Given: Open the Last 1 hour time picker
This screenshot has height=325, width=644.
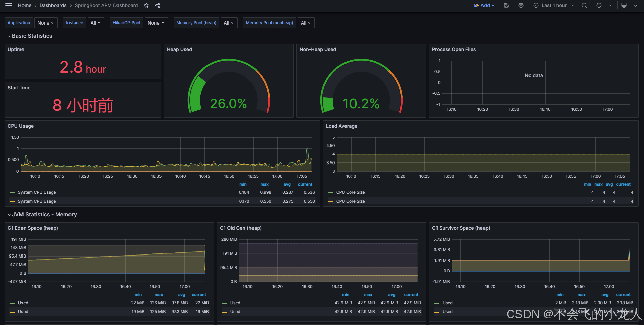Looking at the screenshot, I should [x=554, y=5].
